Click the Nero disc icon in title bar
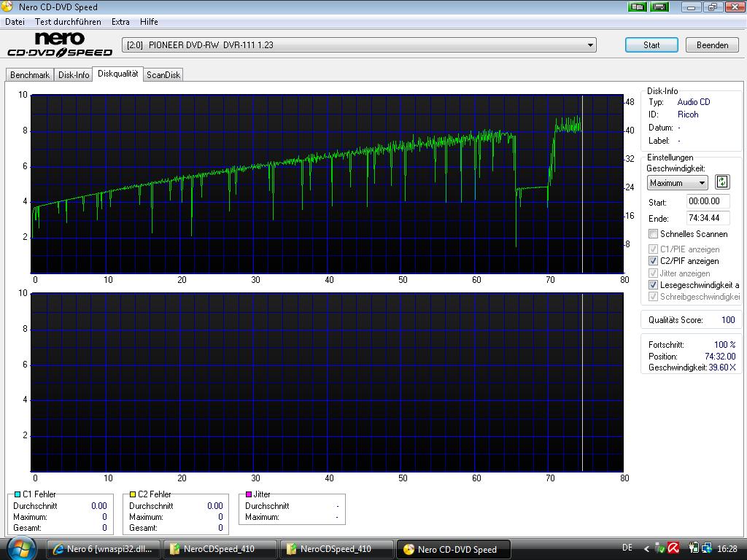Screen dimensions: 747x560 click(7, 7)
